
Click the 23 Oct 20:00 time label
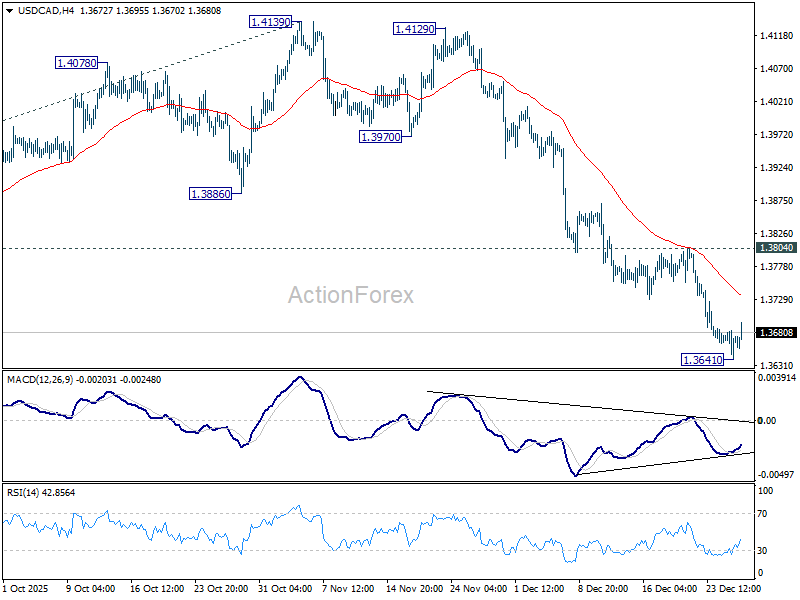tap(221, 588)
